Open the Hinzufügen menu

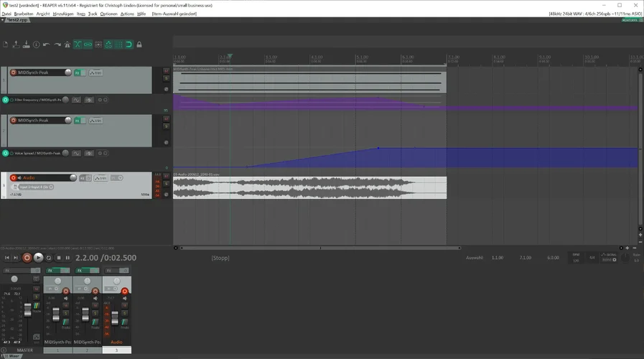[63, 14]
